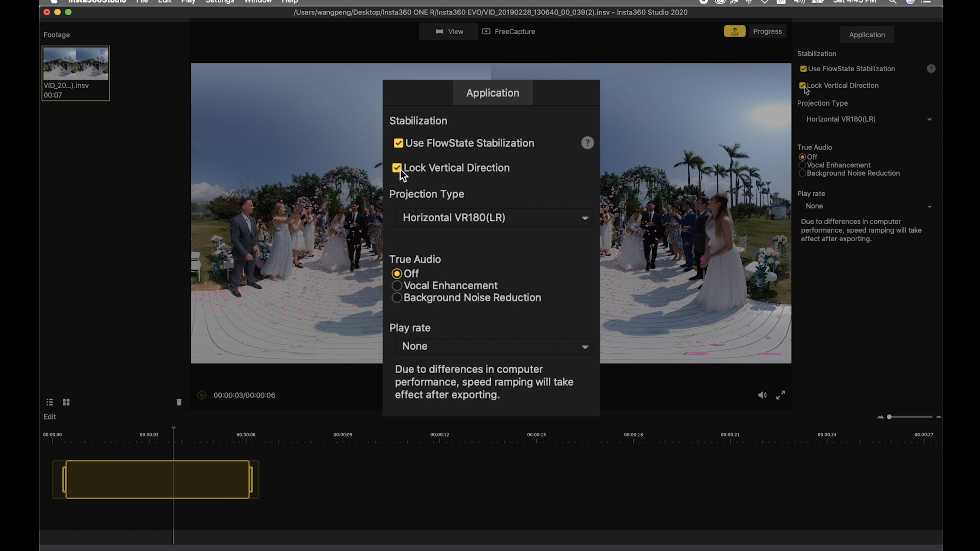The width and height of the screenshot is (980, 551).
Task: Toggle Lock Vertical Direction in enlarged center panel
Action: pyautogui.click(x=396, y=168)
